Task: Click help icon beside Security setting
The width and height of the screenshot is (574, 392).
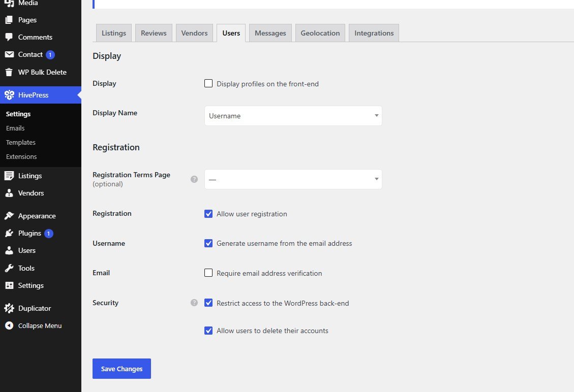Action: click(x=194, y=303)
